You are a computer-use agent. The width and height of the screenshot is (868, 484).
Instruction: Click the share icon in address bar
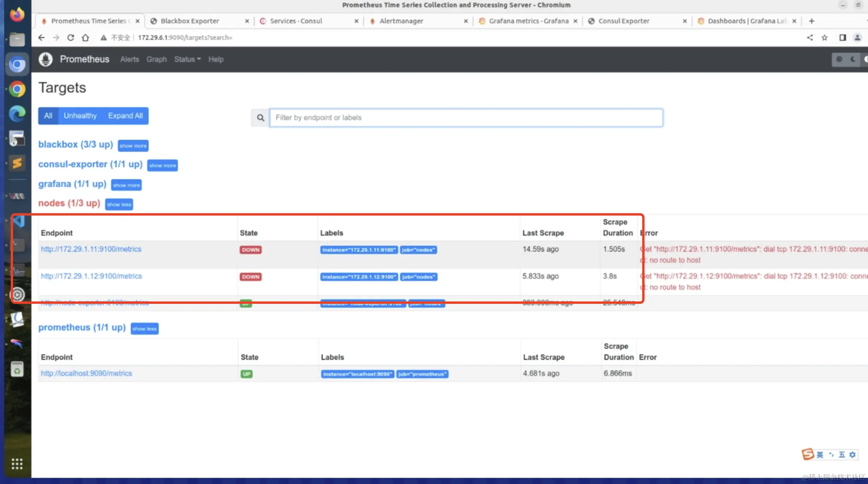point(809,38)
